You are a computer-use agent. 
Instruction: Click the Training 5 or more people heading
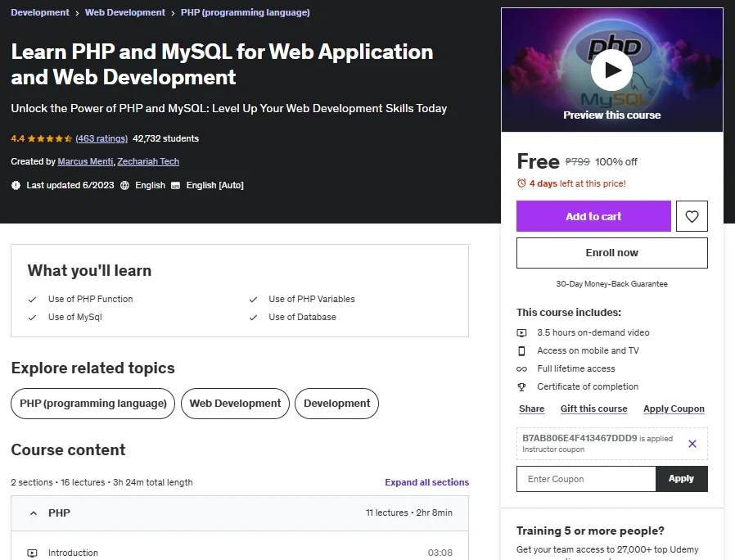tap(590, 531)
